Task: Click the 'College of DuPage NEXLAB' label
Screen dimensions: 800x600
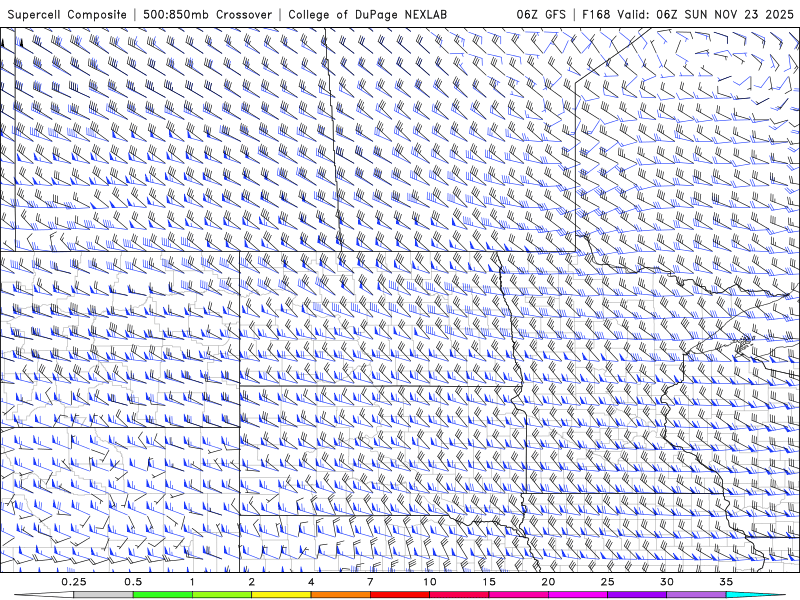Action: (367, 14)
